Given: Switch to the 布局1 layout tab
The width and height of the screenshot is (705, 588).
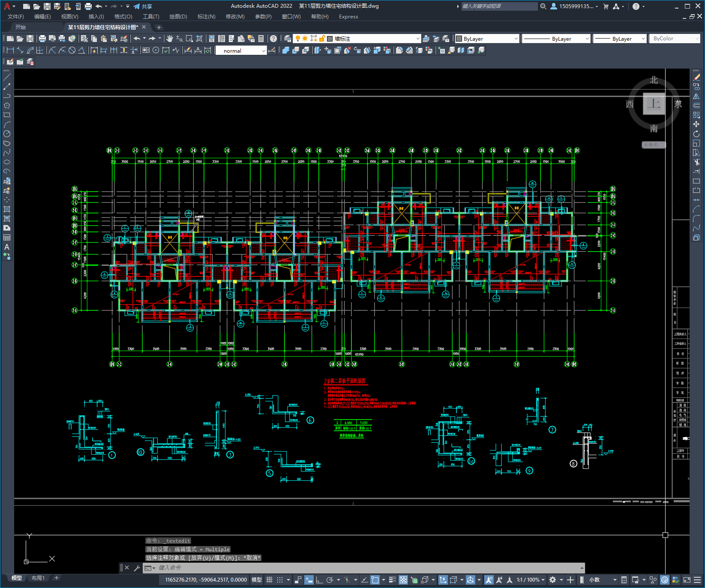Looking at the screenshot, I should (x=38, y=578).
